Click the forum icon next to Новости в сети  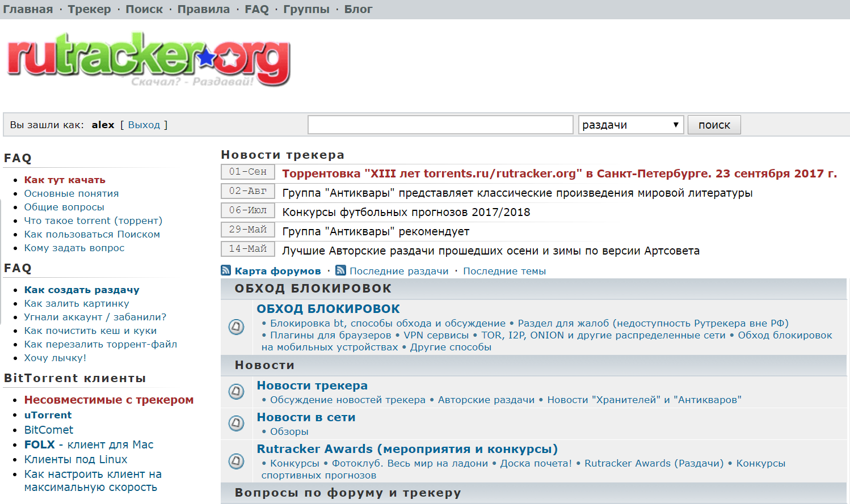click(236, 423)
